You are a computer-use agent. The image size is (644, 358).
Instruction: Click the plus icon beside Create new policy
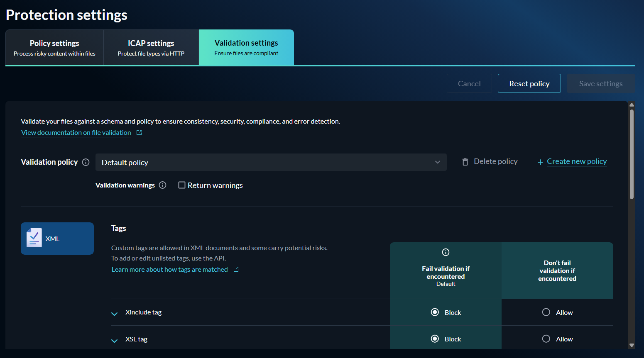point(540,162)
